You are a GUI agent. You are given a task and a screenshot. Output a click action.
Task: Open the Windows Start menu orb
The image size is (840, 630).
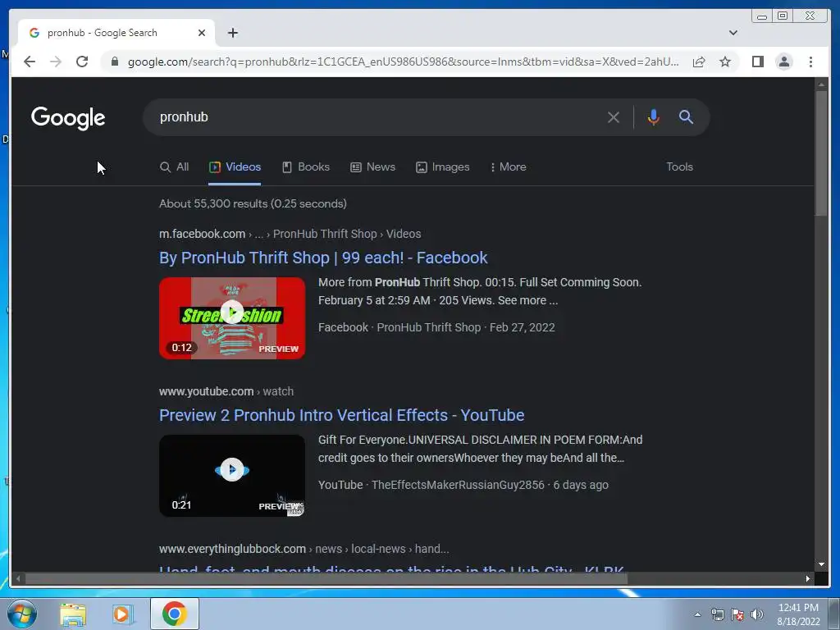(x=21, y=614)
